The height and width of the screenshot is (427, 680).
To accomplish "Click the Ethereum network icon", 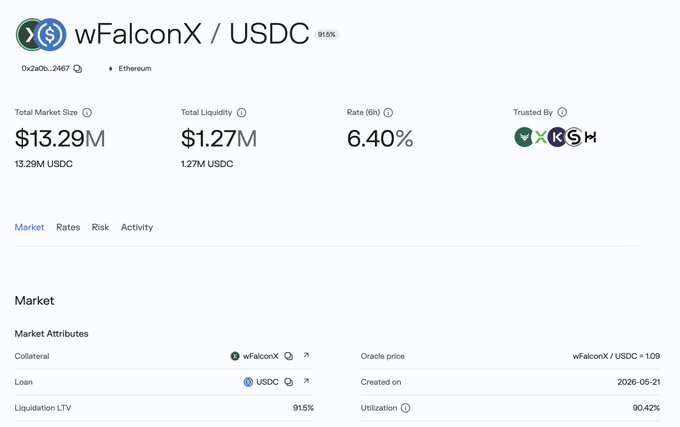I will 110,68.
